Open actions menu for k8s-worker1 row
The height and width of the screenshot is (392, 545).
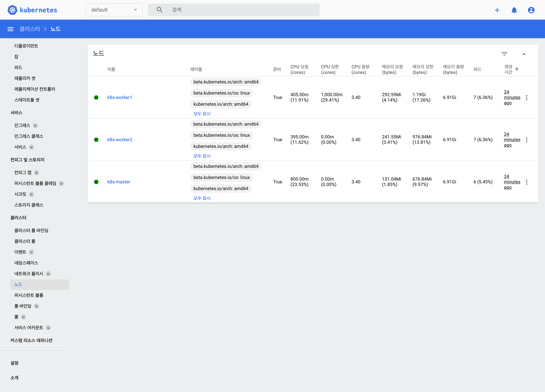[527, 98]
